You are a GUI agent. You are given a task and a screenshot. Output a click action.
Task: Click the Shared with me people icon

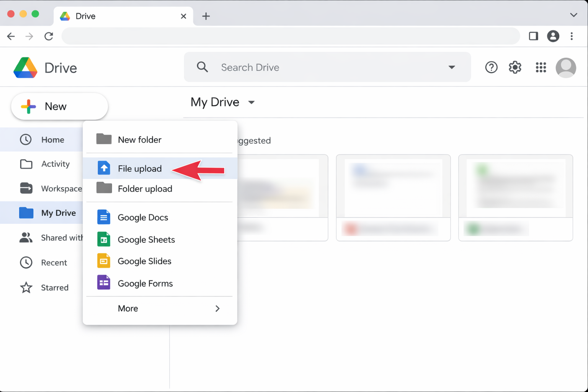click(x=26, y=238)
